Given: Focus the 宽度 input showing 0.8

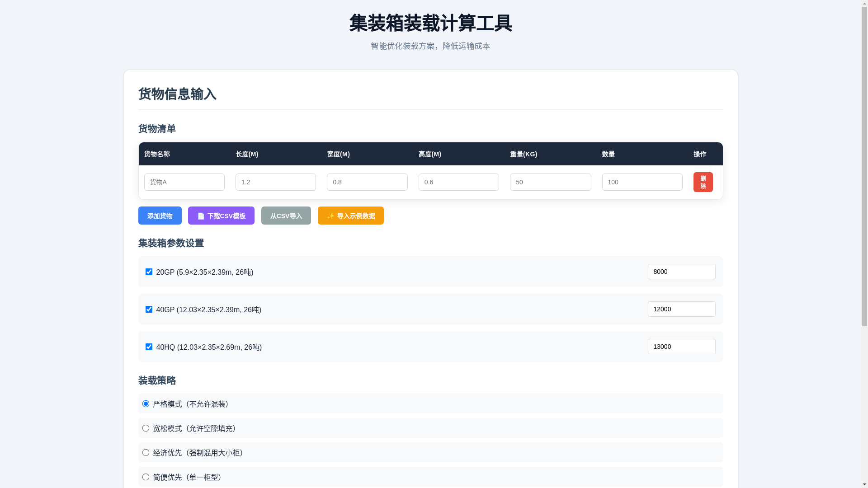Looking at the screenshot, I should [367, 182].
